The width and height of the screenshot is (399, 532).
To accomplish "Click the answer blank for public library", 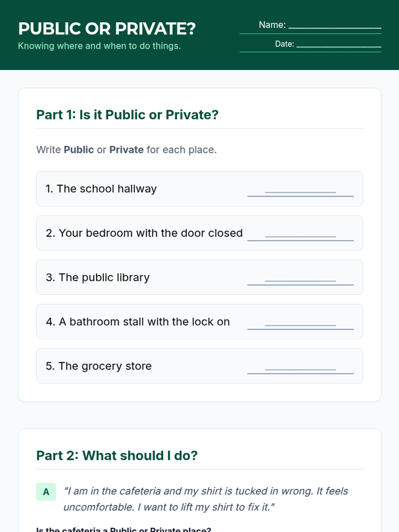I will (300, 278).
